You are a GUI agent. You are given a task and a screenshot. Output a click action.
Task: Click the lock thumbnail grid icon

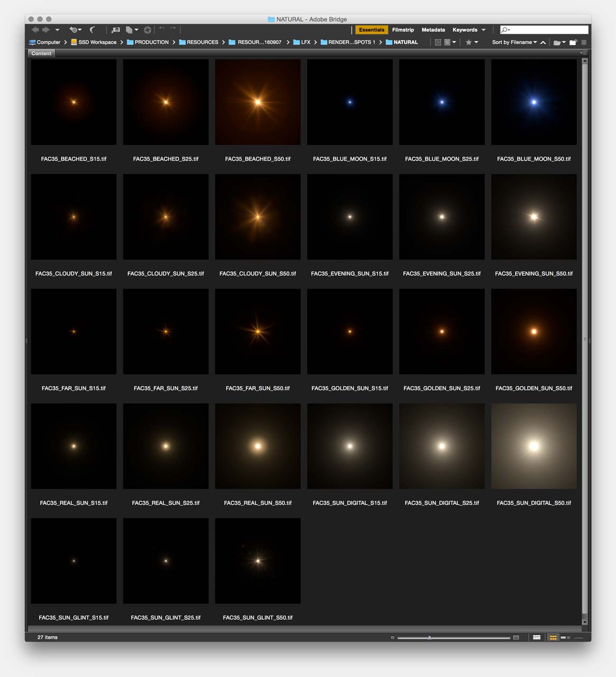tap(537, 638)
